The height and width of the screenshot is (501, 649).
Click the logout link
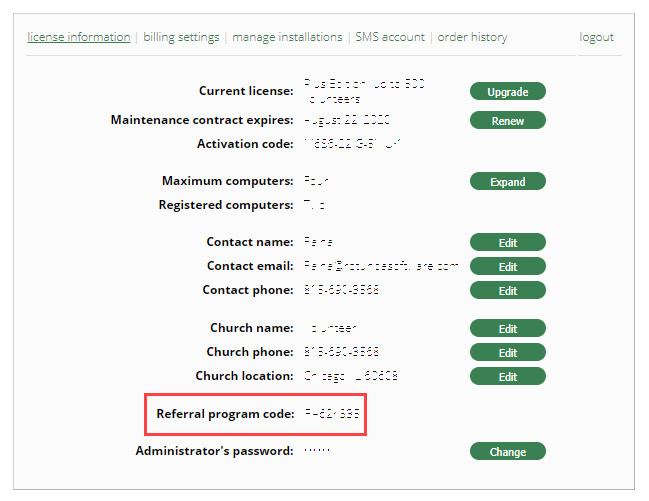pyautogui.click(x=597, y=37)
